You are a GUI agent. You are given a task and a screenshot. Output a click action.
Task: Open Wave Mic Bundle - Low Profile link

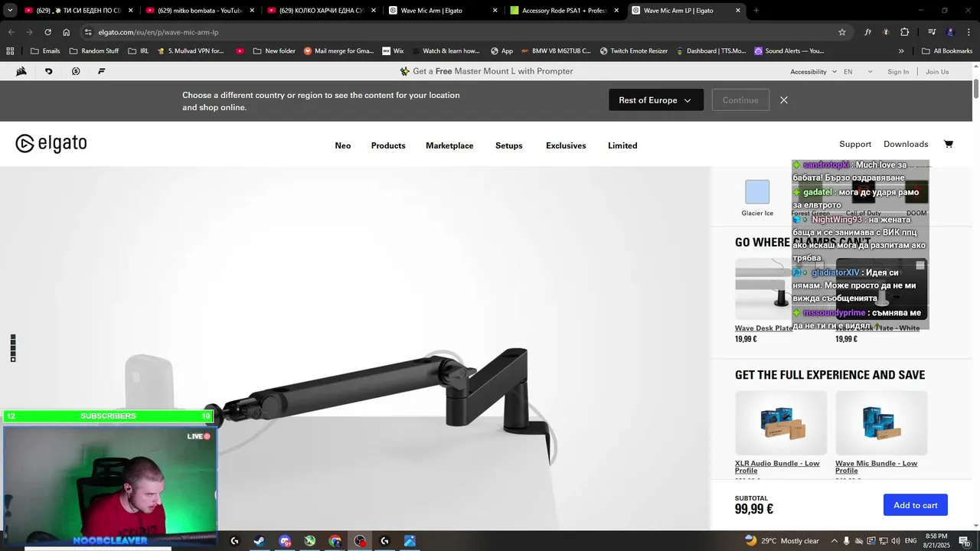(x=876, y=467)
